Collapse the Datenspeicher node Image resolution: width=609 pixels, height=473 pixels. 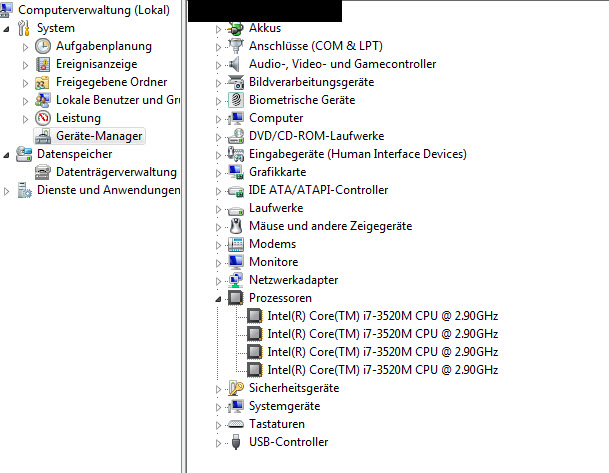pos(6,155)
